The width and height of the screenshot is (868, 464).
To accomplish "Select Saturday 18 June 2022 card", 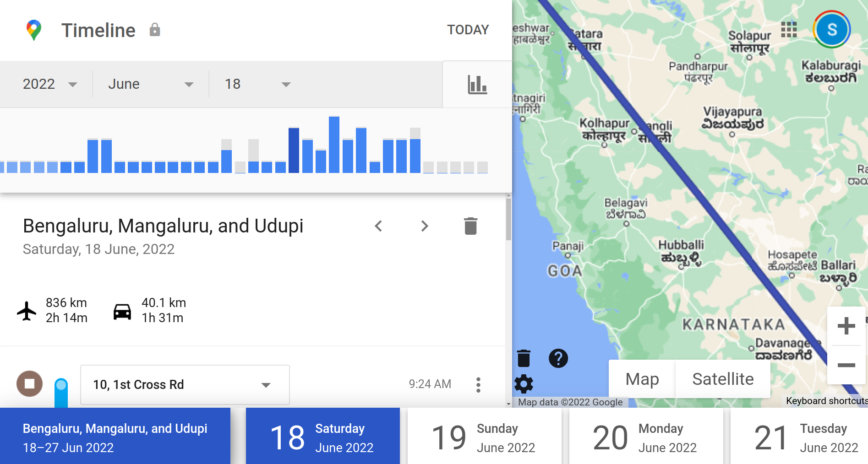I will pos(323,436).
